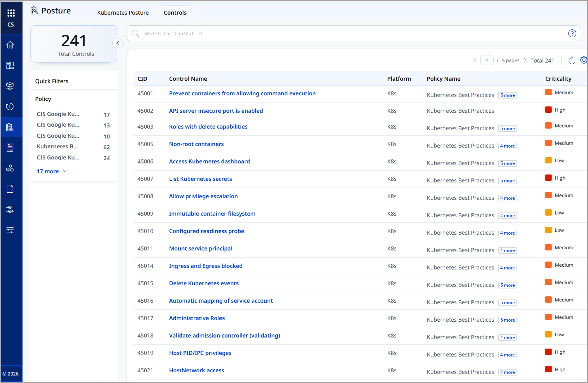The width and height of the screenshot is (588, 383).
Task: Click the Control Name column header
Action: 188,79
